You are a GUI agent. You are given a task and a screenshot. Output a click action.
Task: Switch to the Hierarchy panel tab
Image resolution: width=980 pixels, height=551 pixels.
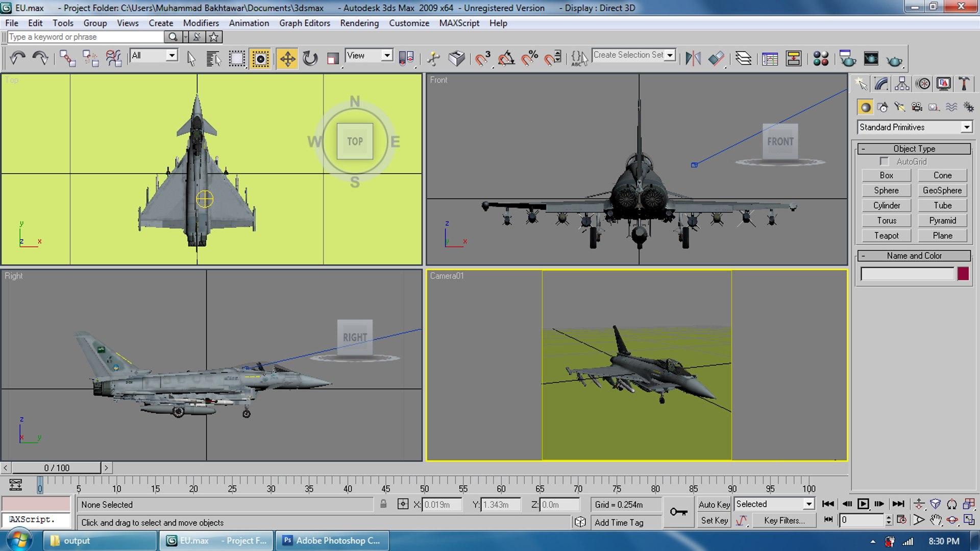point(902,84)
